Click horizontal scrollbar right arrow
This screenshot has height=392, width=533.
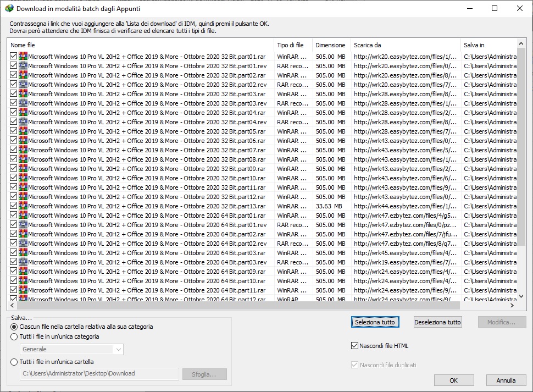point(512,306)
